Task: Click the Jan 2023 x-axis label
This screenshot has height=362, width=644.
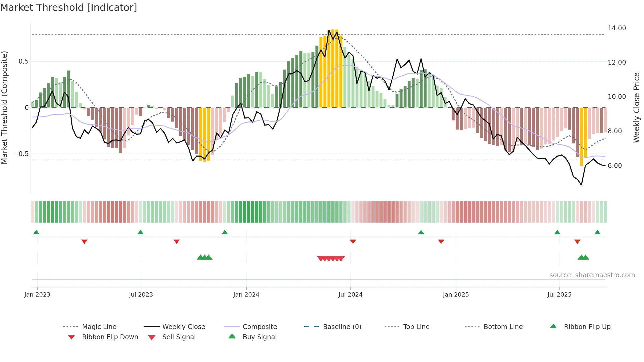Action: click(x=37, y=294)
